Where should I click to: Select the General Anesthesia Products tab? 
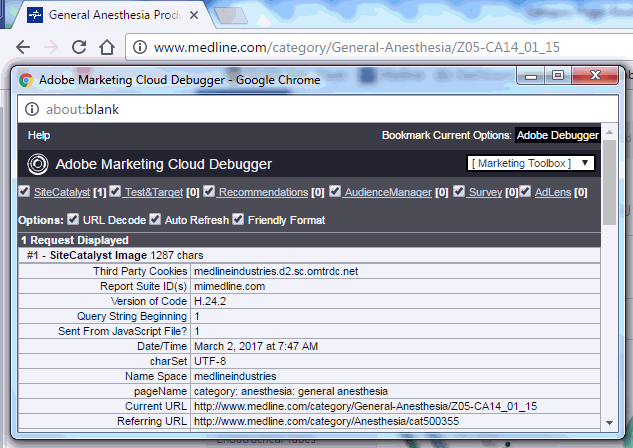tap(113, 15)
